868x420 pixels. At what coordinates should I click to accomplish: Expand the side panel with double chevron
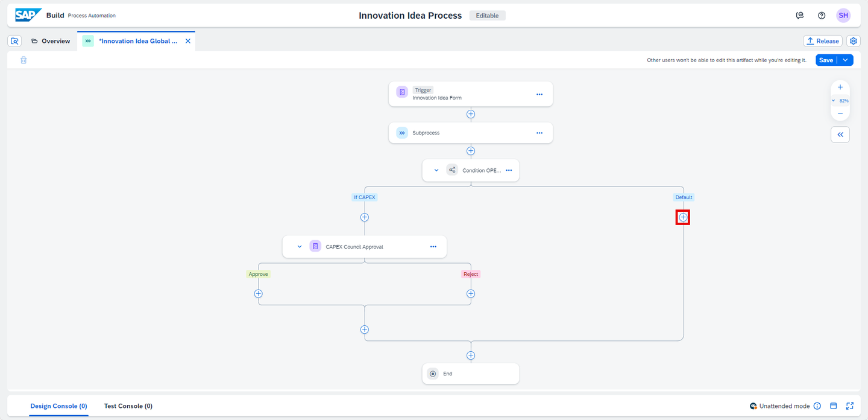(x=840, y=135)
